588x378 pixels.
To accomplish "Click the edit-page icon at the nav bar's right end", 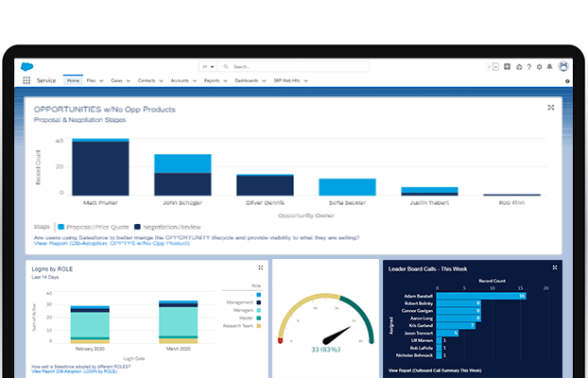I will tap(567, 81).
